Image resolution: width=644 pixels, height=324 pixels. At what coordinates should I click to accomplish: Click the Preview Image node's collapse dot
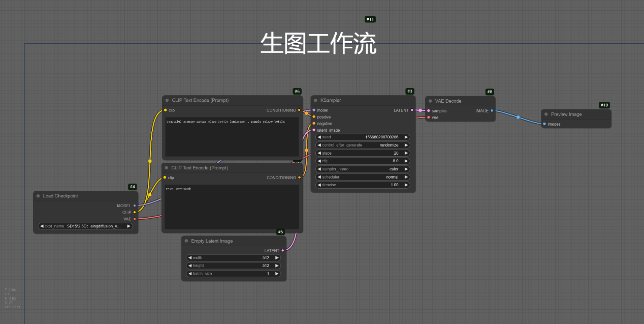coord(546,114)
